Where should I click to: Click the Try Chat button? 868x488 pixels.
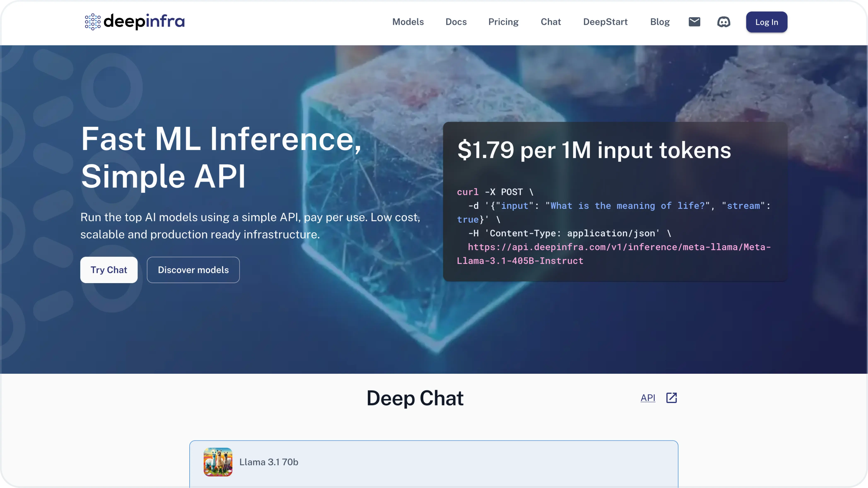click(x=109, y=270)
